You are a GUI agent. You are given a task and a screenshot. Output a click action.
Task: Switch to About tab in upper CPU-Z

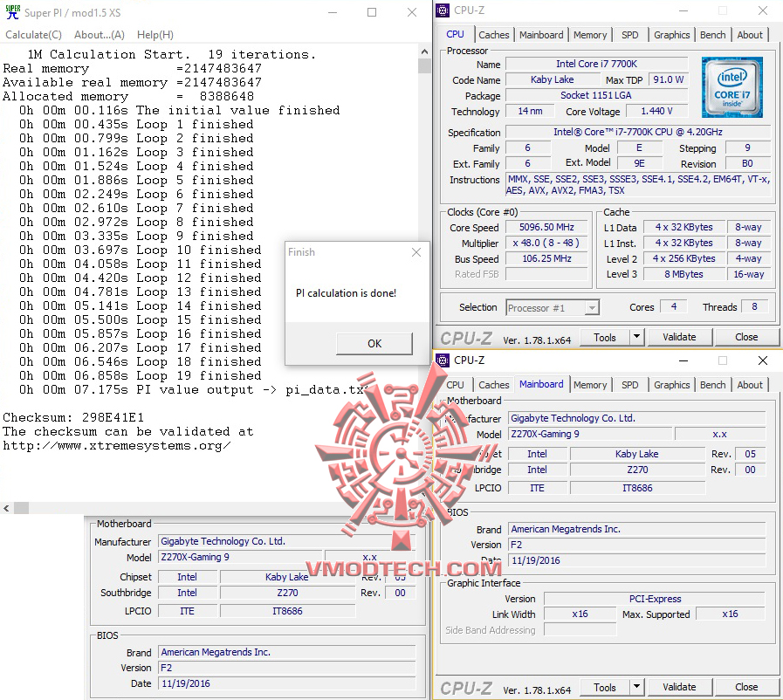750,35
